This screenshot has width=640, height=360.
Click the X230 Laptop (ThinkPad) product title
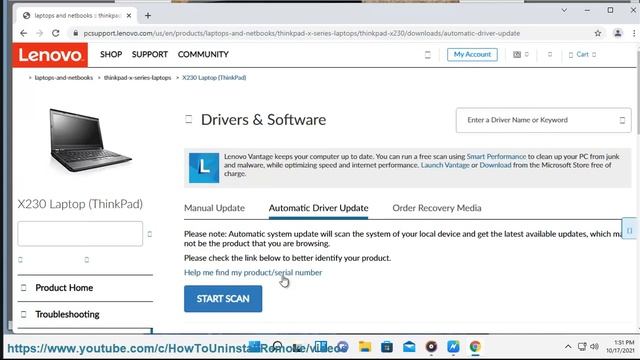point(80,204)
